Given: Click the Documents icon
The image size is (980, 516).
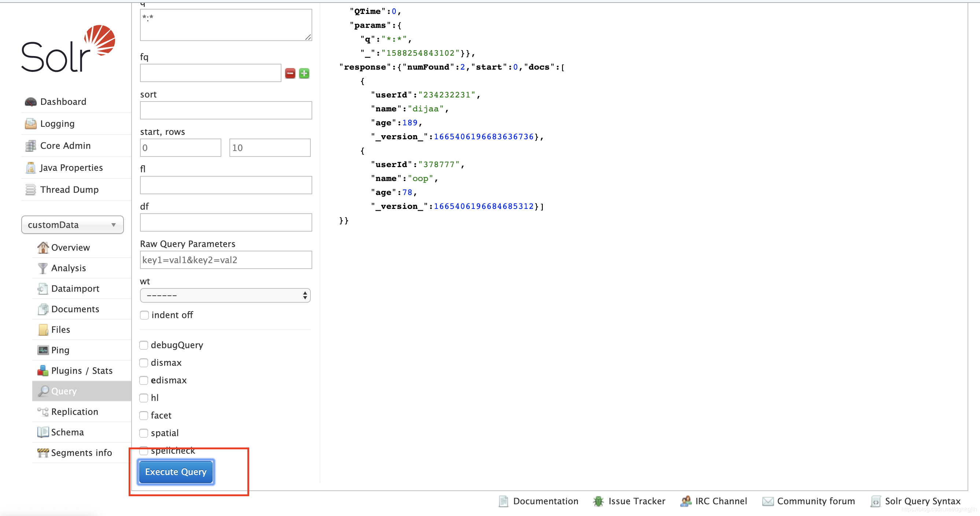Looking at the screenshot, I should [x=43, y=309].
